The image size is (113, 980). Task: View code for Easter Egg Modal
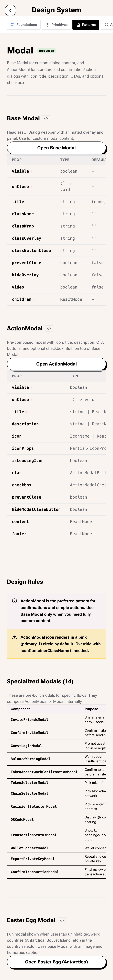click(62, 920)
